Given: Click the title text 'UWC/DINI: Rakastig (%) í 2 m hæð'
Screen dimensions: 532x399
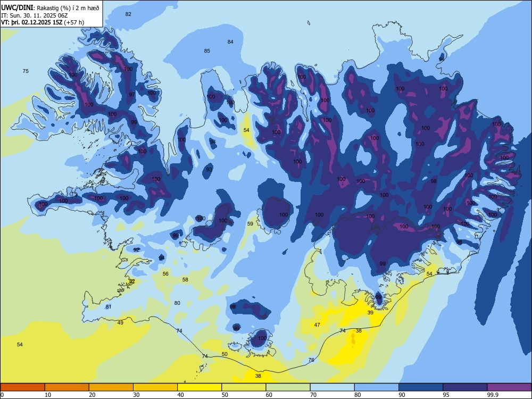Looking at the screenshot, I should click(x=50, y=7).
